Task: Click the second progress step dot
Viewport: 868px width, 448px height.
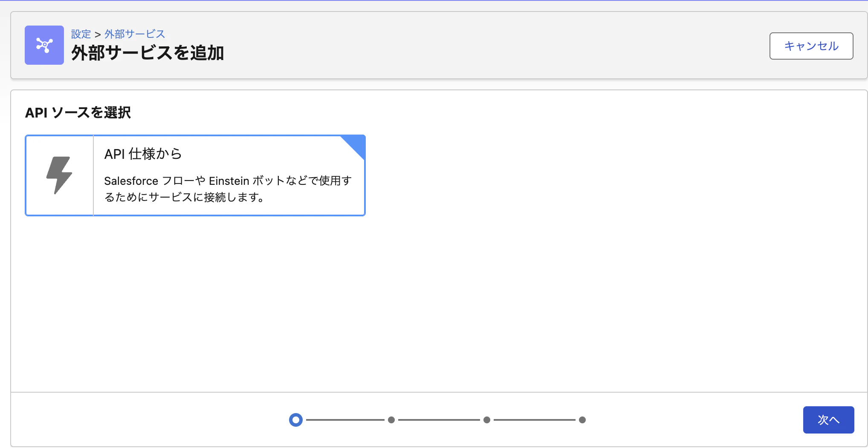Action: [x=391, y=420]
